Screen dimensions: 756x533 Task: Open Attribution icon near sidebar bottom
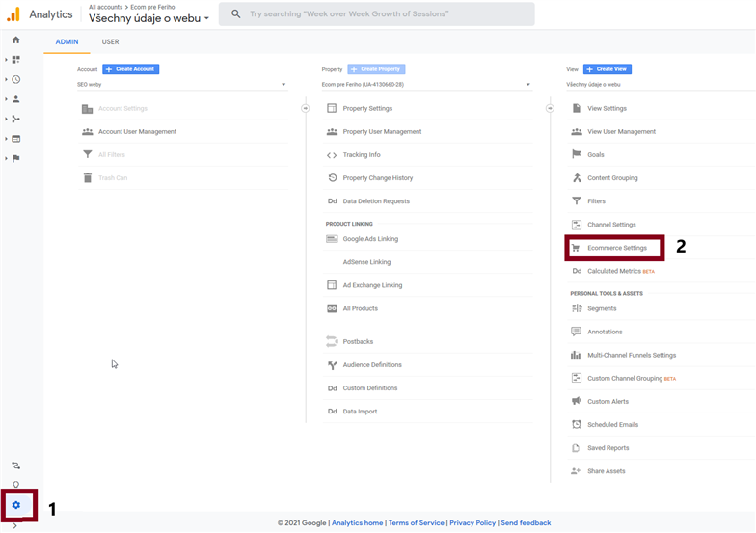pos(15,466)
